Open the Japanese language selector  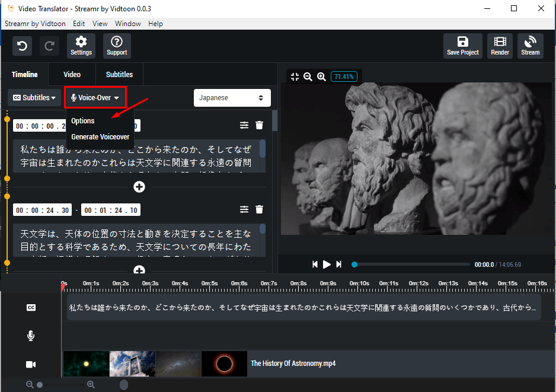click(x=232, y=98)
